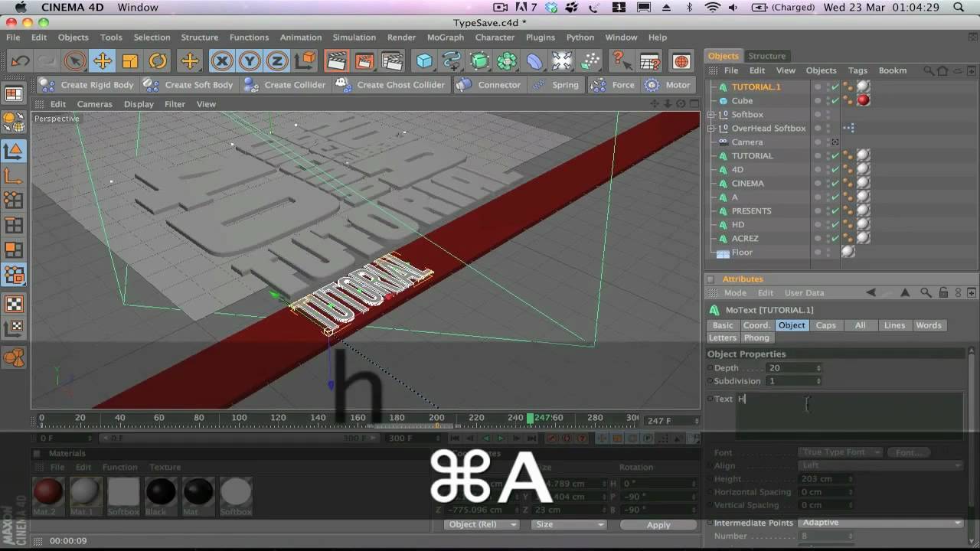Viewport: 980px width, 551px height.
Task: Activate the Move tool
Action: (x=102, y=61)
